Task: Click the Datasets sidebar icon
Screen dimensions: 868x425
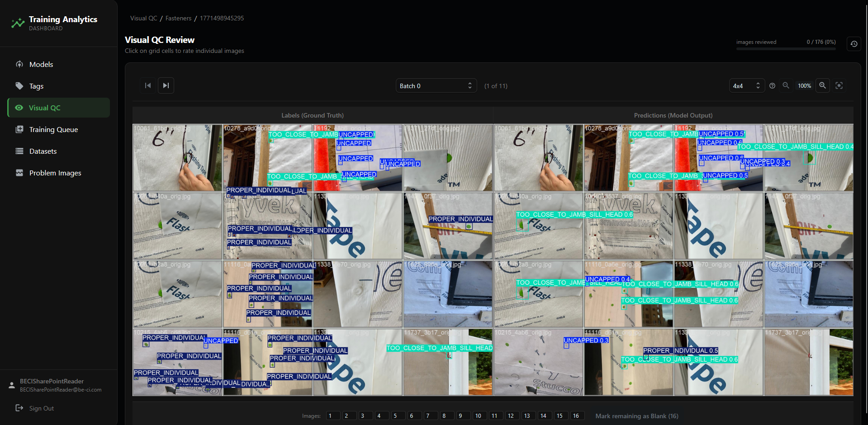Action: point(19,151)
